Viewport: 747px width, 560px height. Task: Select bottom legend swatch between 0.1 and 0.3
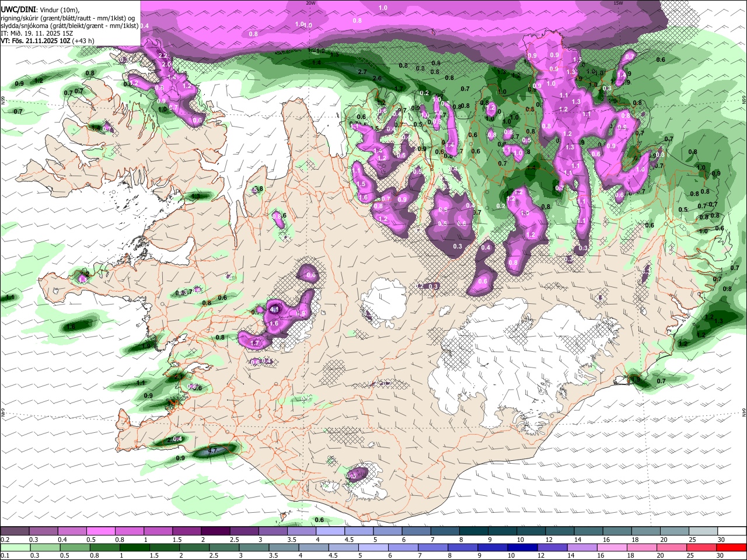click(x=15, y=547)
